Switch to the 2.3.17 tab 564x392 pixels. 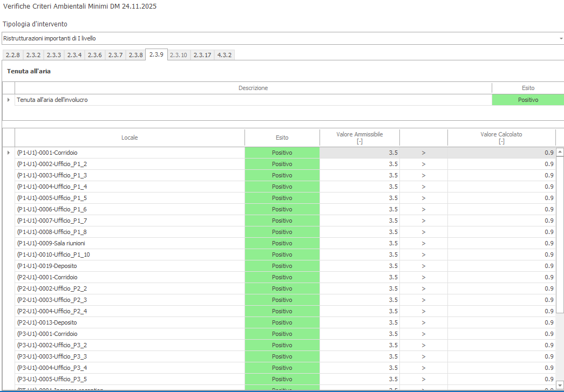coord(202,55)
